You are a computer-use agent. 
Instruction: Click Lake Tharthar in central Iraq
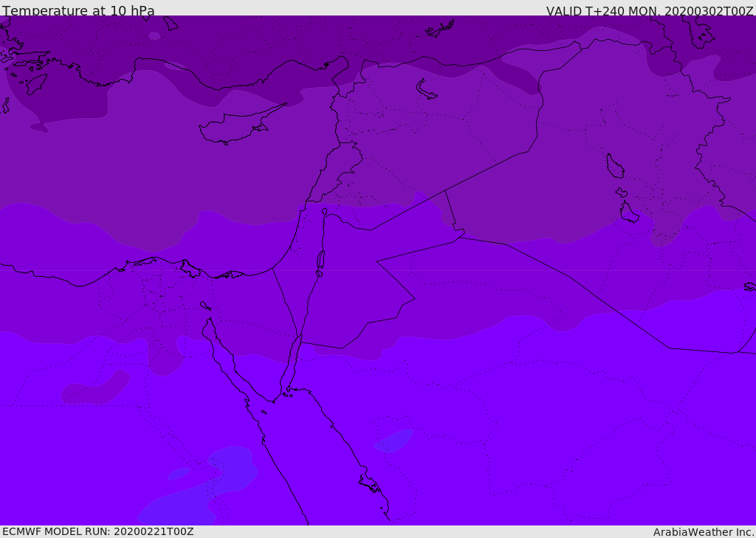614,167
